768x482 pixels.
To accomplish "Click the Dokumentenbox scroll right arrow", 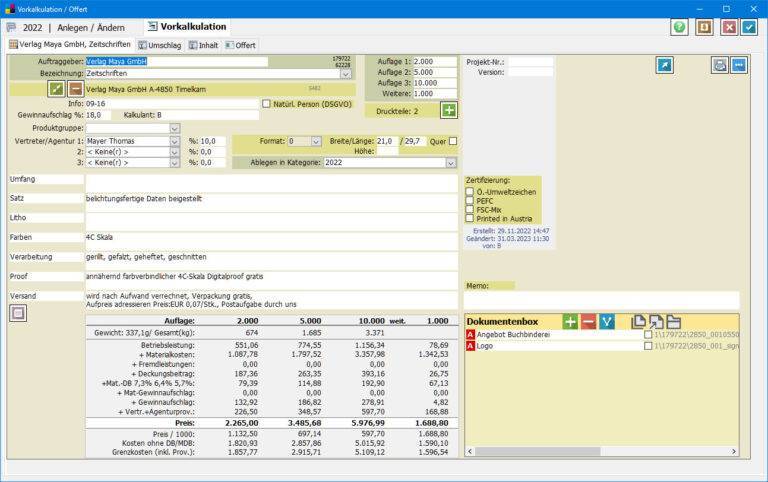I will (734, 451).
